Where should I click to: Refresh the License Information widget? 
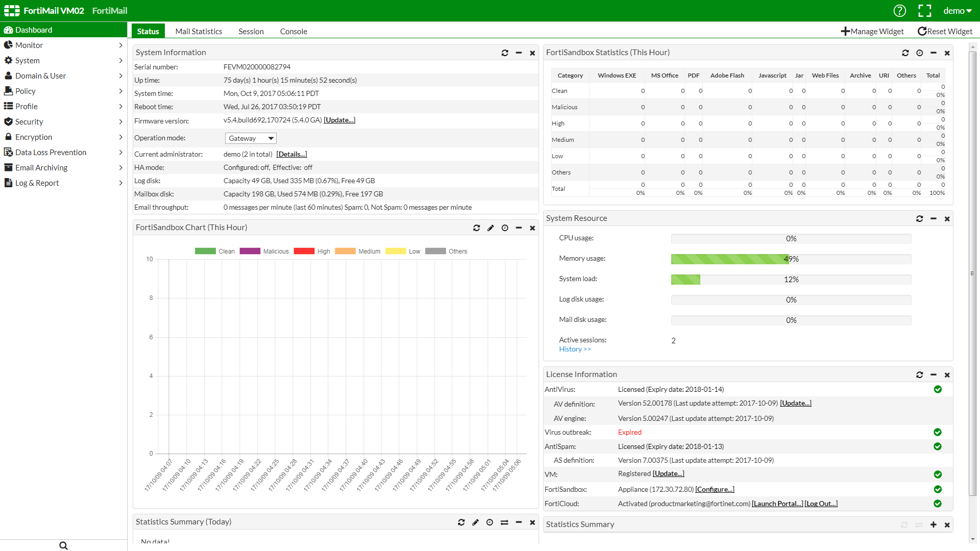tap(919, 375)
